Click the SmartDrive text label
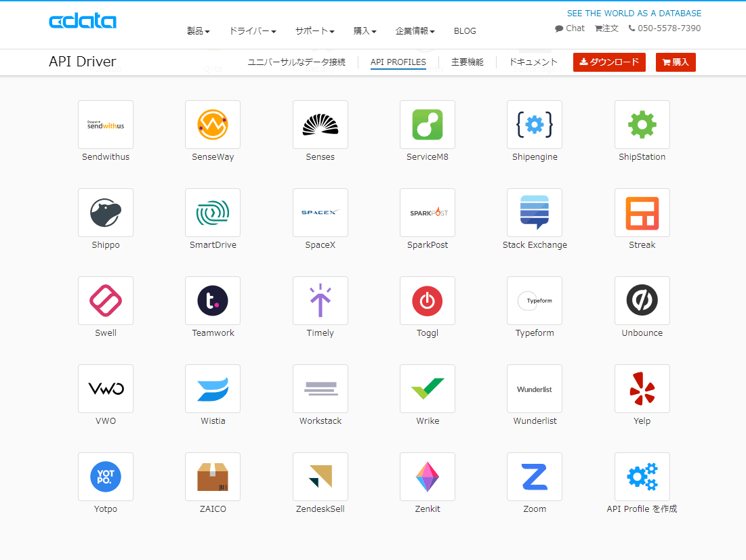This screenshot has height=560, width=746. tap(213, 245)
